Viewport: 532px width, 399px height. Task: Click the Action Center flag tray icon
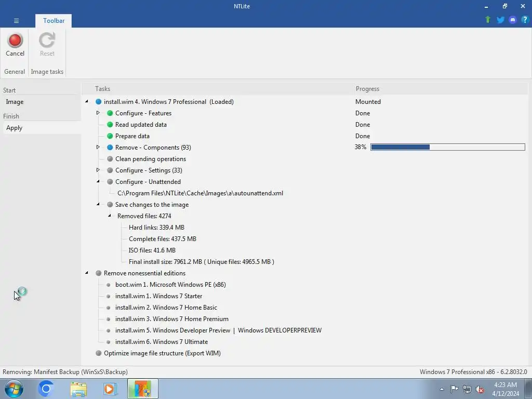pos(454,389)
